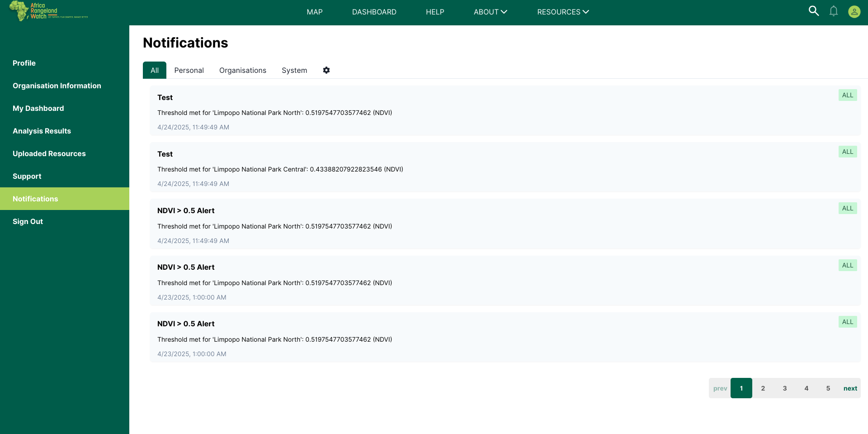
Task: Click the Africa Rangeland Watch logo
Action: coord(48,11)
